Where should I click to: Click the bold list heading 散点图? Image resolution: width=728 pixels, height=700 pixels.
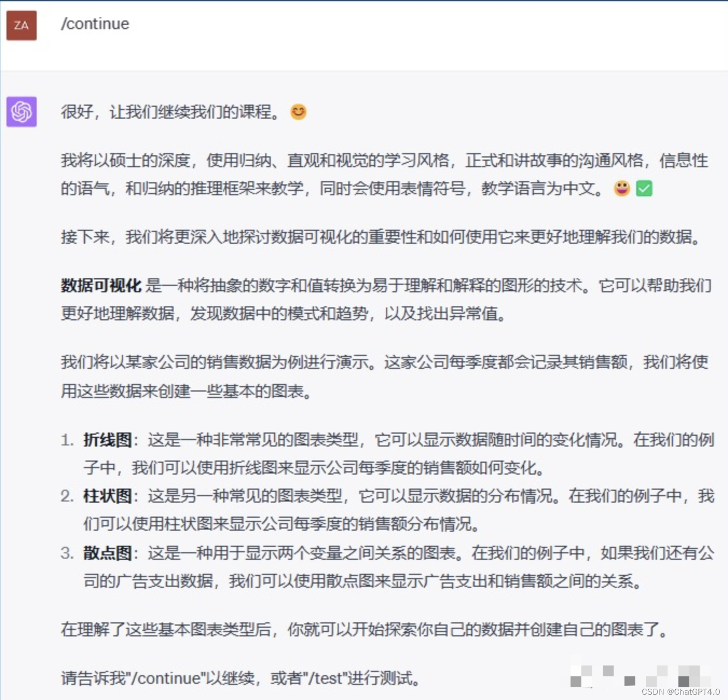(107, 553)
